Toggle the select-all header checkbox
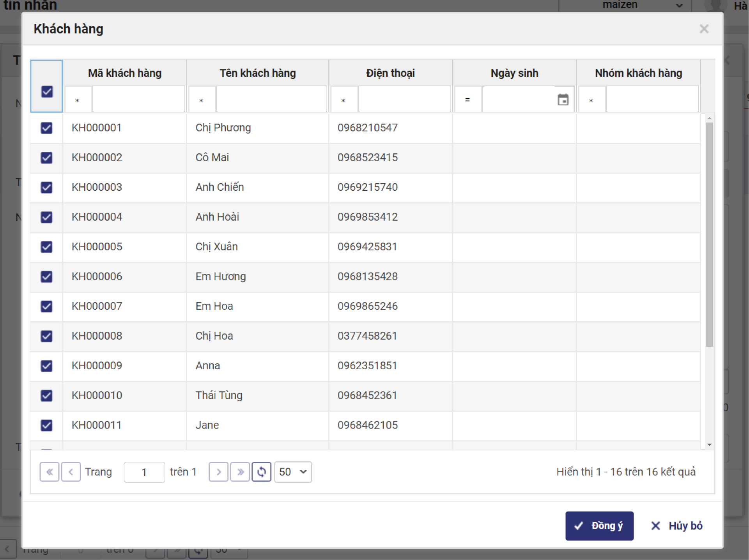This screenshot has height=560, width=749. coord(47,92)
